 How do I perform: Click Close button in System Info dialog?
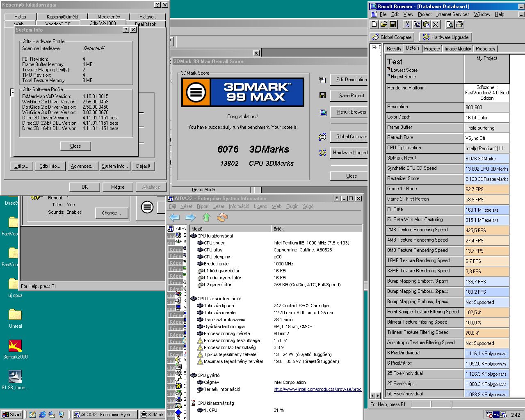tap(75, 146)
